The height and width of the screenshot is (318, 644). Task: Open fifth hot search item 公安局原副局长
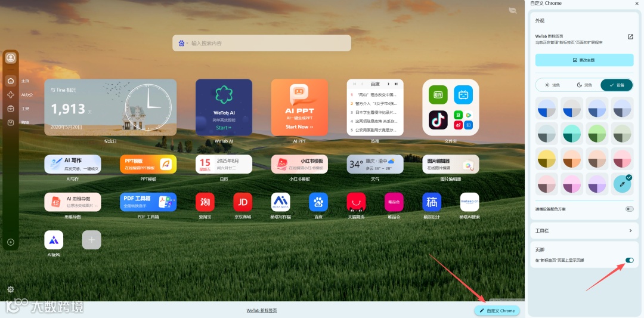[x=375, y=130]
